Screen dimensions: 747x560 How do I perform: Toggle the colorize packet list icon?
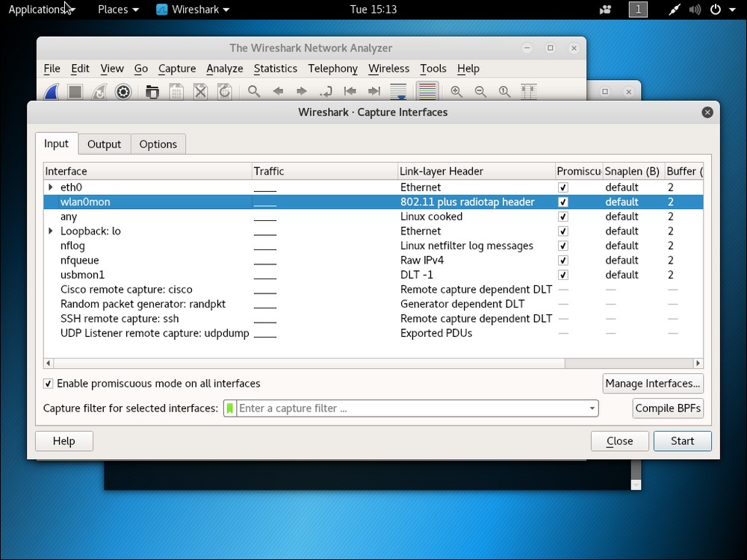point(427,91)
